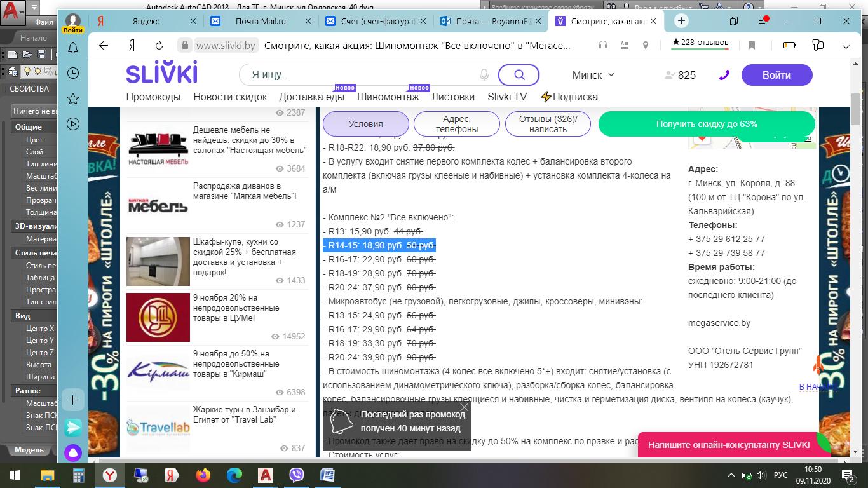
Task: Click the browser back arrow
Action: tap(104, 45)
